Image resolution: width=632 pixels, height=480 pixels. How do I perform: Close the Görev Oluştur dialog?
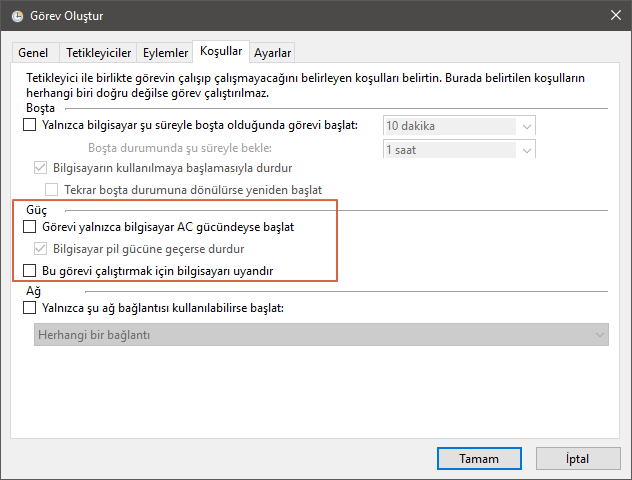click(615, 15)
